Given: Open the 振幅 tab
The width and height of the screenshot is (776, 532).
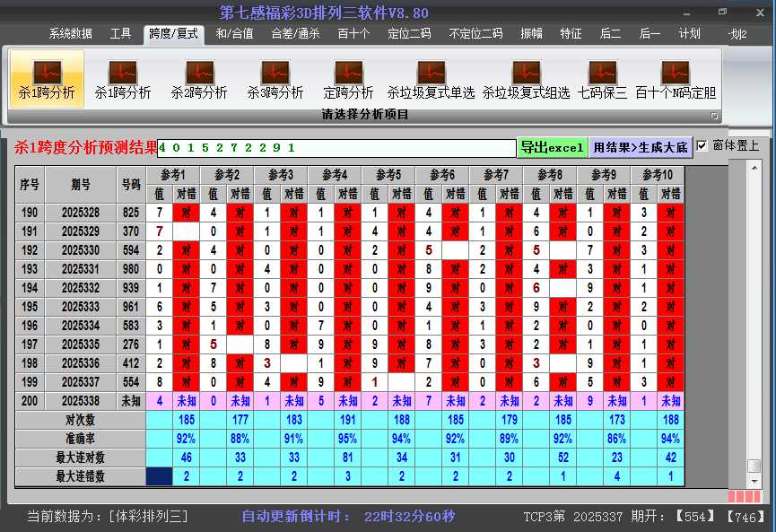Looking at the screenshot, I should pyautogui.click(x=532, y=34).
